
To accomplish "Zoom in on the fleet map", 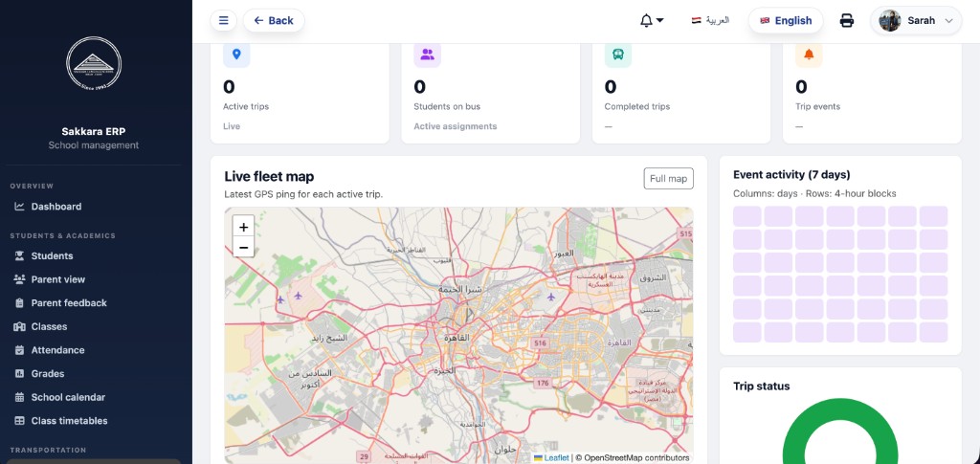I will coord(244,228).
